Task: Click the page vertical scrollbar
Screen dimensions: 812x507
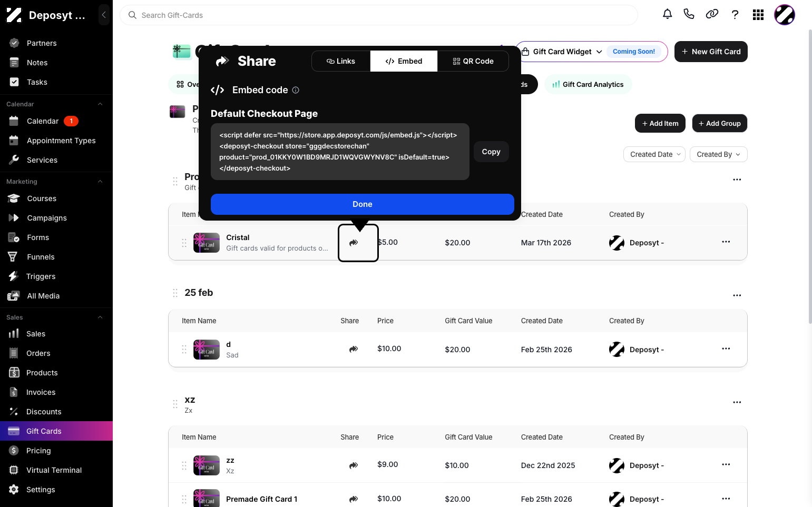Action: (810, 176)
